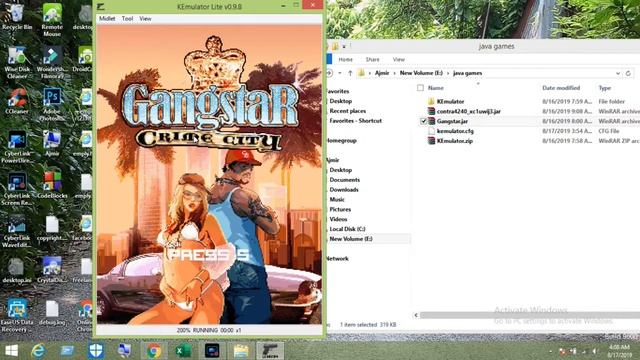This screenshot has width=640, height=360.
Task: Open the Ajmir desktop folder icon
Action: pos(52,143)
